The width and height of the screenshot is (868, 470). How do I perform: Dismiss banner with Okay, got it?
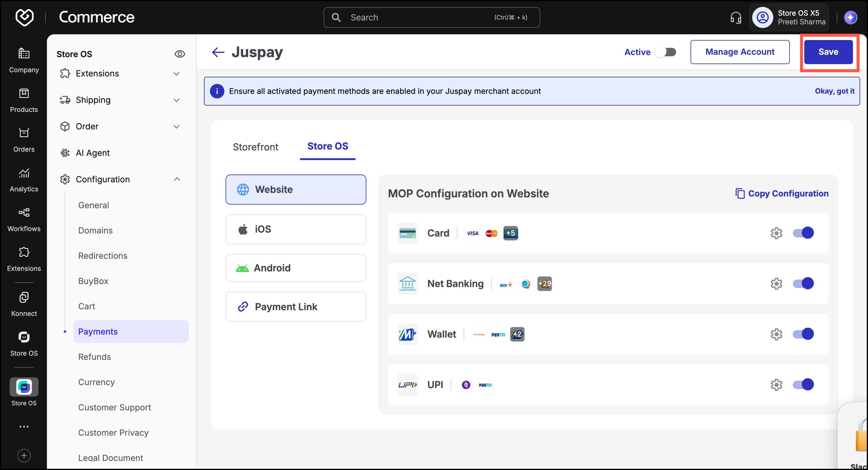coord(835,91)
